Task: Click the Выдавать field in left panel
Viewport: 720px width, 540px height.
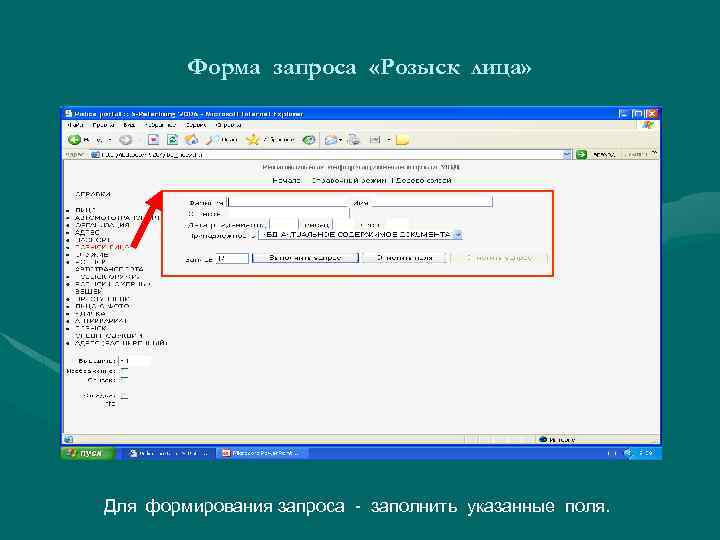Action: pyautogui.click(x=135, y=361)
